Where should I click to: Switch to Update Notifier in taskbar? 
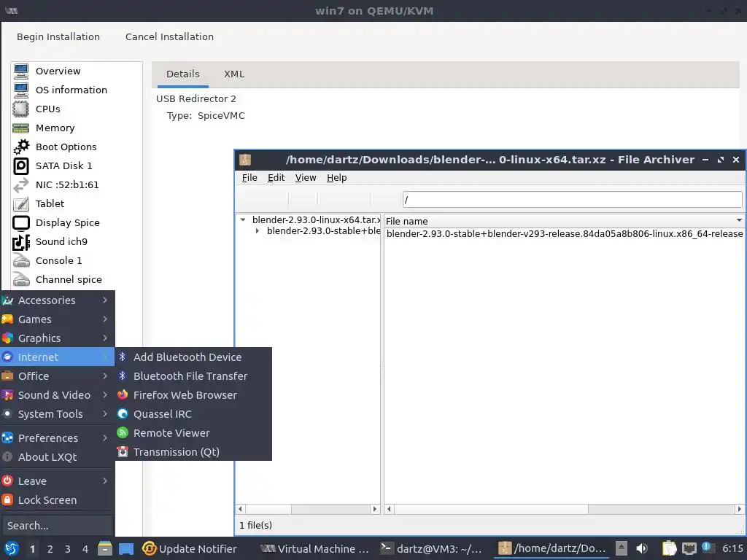(190, 548)
